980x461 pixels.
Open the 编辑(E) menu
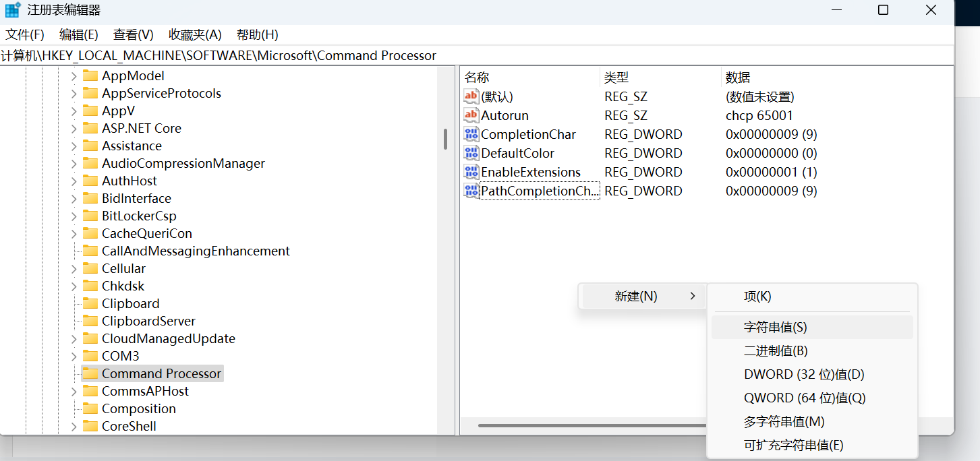tap(79, 34)
